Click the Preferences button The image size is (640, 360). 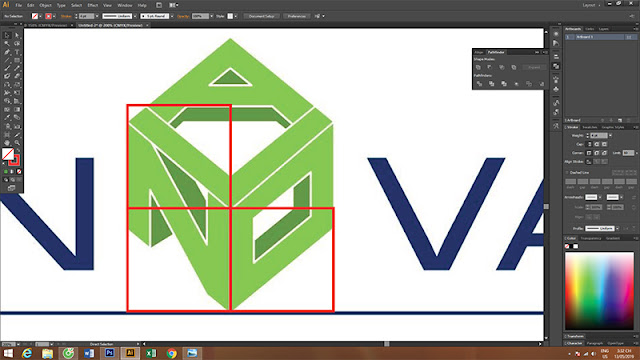point(297,16)
